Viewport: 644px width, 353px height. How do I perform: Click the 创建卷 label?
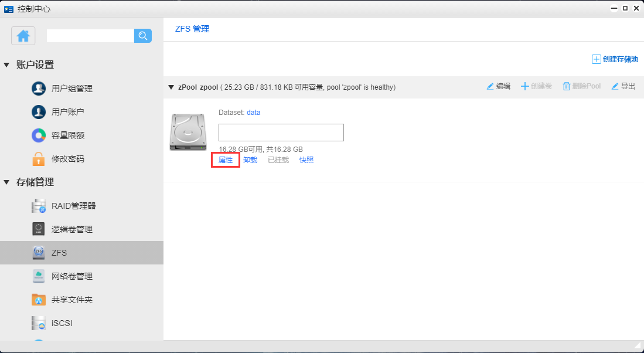coord(541,86)
